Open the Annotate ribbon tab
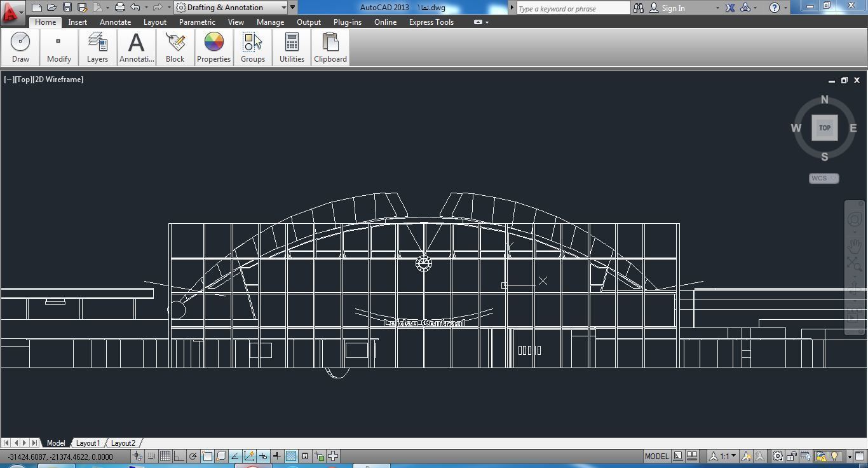The width and height of the screenshot is (868, 468). click(x=115, y=22)
